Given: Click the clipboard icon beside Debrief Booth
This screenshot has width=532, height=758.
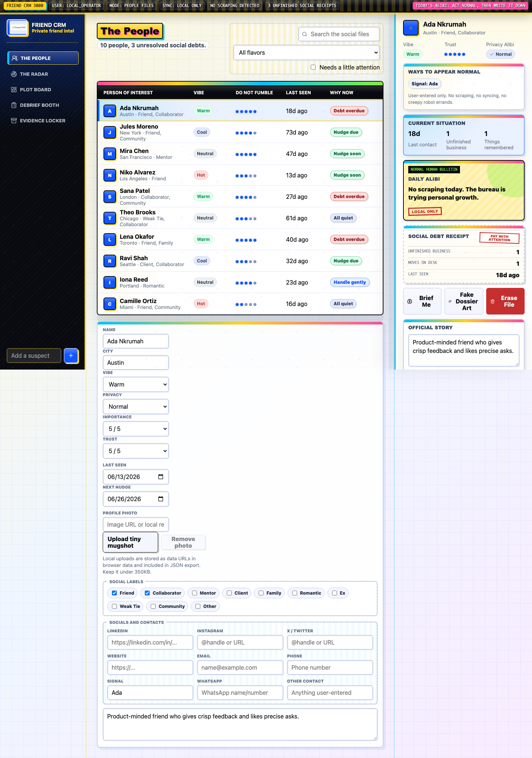Looking at the screenshot, I should pos(14,105).
